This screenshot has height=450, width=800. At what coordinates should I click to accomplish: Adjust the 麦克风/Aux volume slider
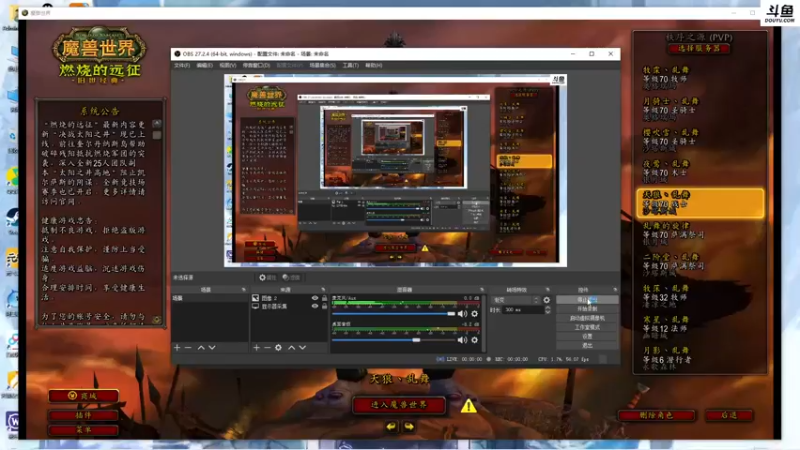(394, 314)
